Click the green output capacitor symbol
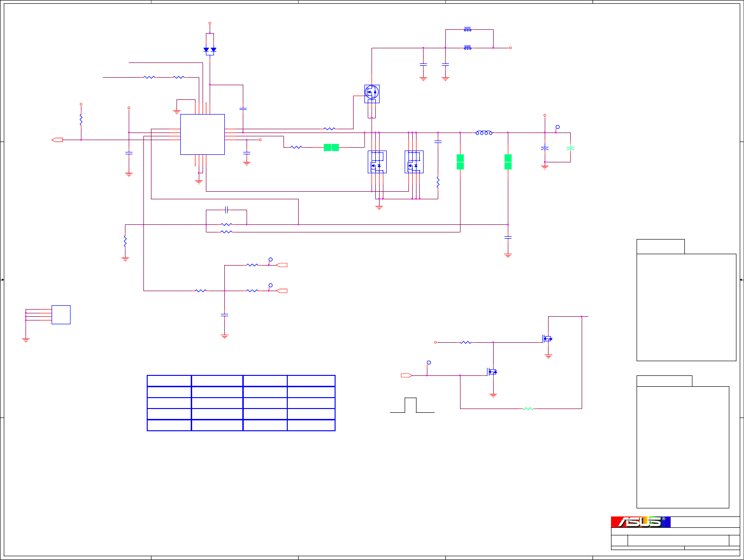The width and height of the screenshot is (744, 560). (x=570, y=149)
